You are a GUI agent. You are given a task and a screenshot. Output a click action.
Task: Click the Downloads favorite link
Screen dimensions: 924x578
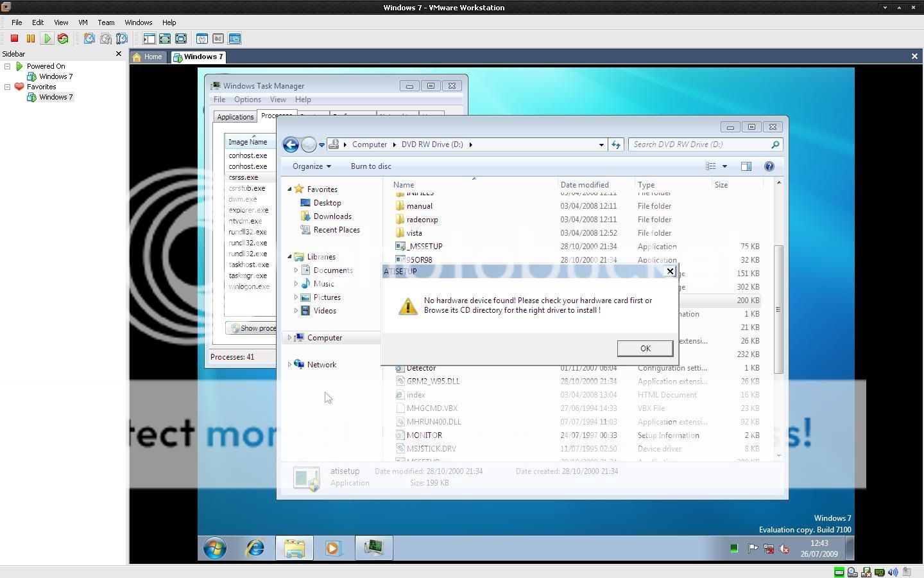(332, 216)
